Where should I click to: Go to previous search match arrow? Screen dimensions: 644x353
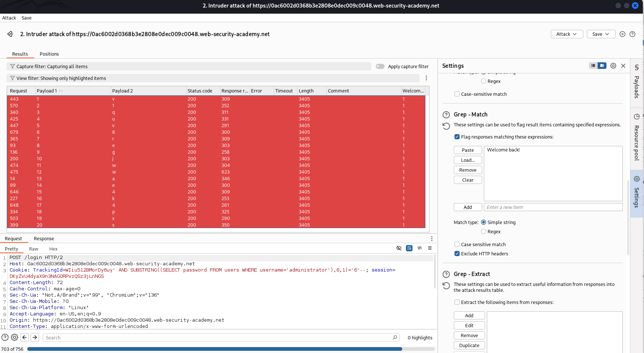(x=25, y=337)
